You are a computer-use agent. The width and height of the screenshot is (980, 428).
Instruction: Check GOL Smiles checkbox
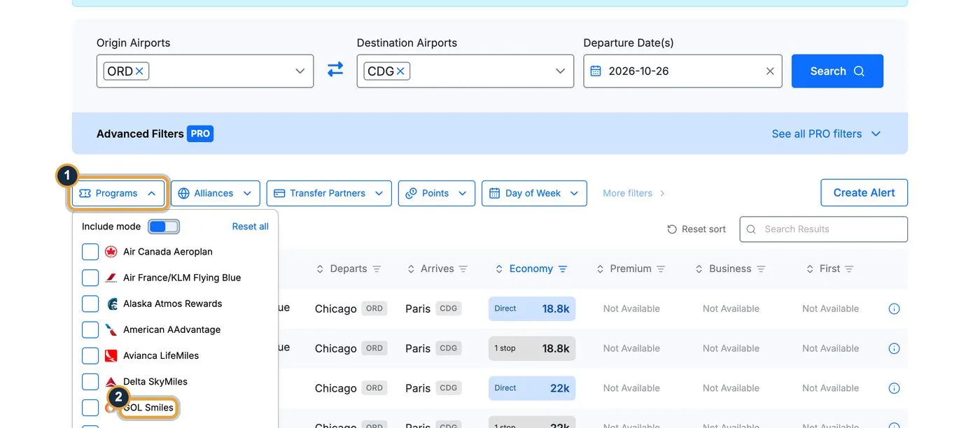click(x=90, y=407)
